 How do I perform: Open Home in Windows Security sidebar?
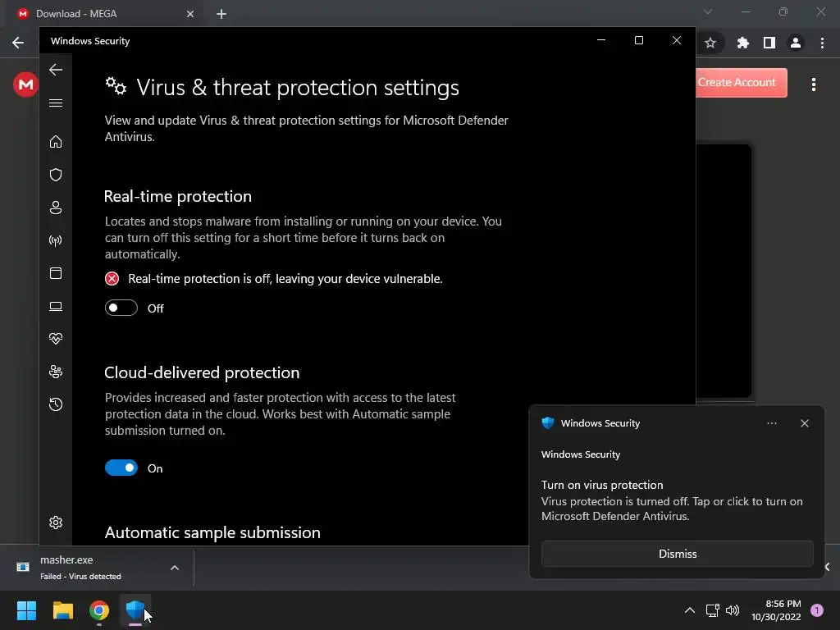[56, 142]
